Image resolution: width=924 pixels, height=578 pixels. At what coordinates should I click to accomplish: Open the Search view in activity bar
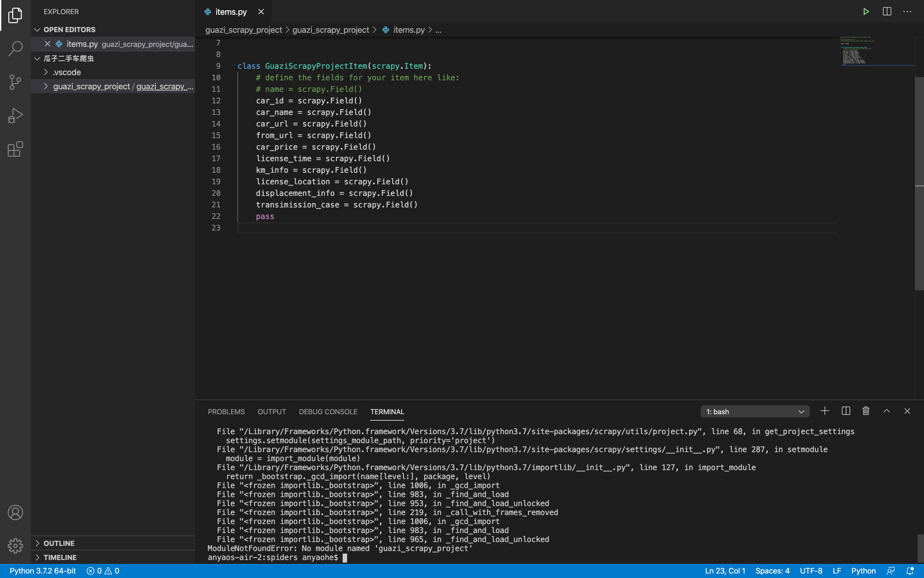[x=15, y=48]
